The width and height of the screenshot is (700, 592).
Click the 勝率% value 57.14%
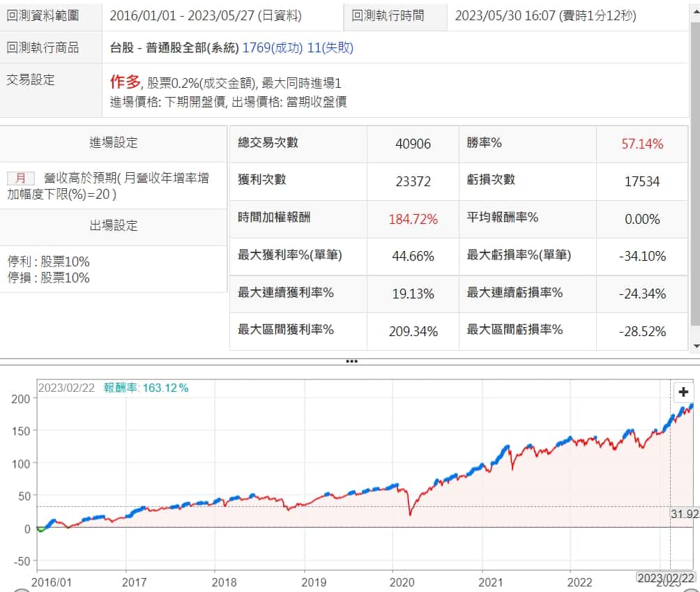[x=642, y=144]
